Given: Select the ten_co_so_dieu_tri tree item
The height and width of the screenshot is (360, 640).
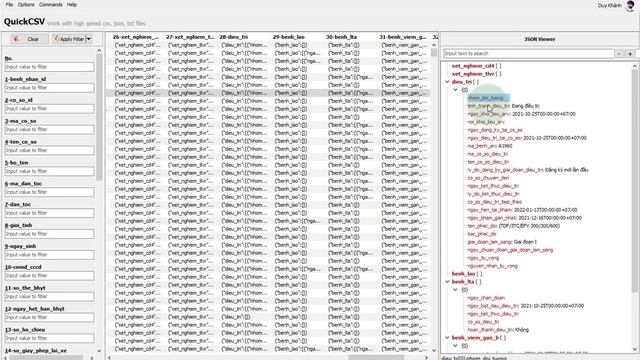Looking at the screenshot, I should point(488,162).
